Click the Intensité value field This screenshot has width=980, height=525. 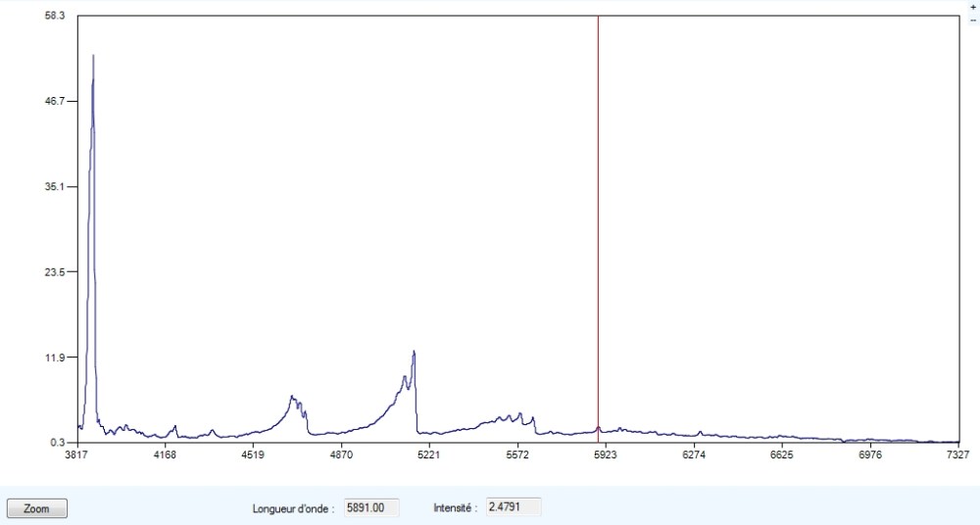click(514, 507)
